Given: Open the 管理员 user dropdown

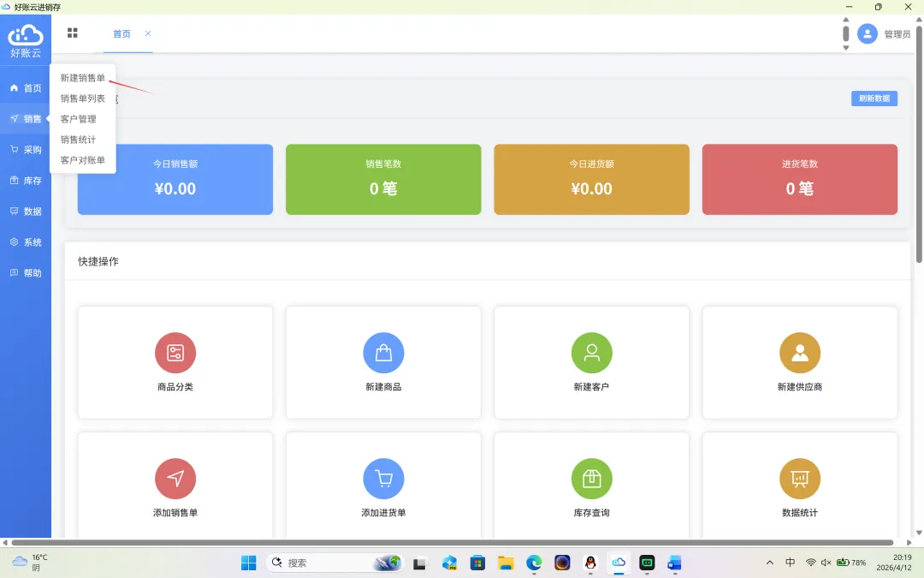Looking at the screenshot, I should [883, 34].
